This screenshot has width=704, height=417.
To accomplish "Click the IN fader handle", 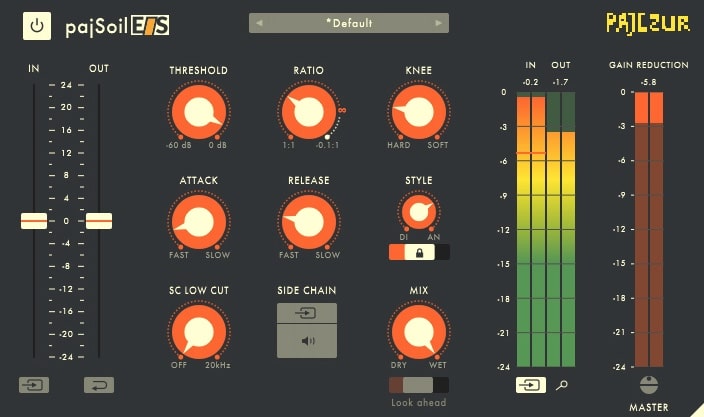I will tap(34, 221).
